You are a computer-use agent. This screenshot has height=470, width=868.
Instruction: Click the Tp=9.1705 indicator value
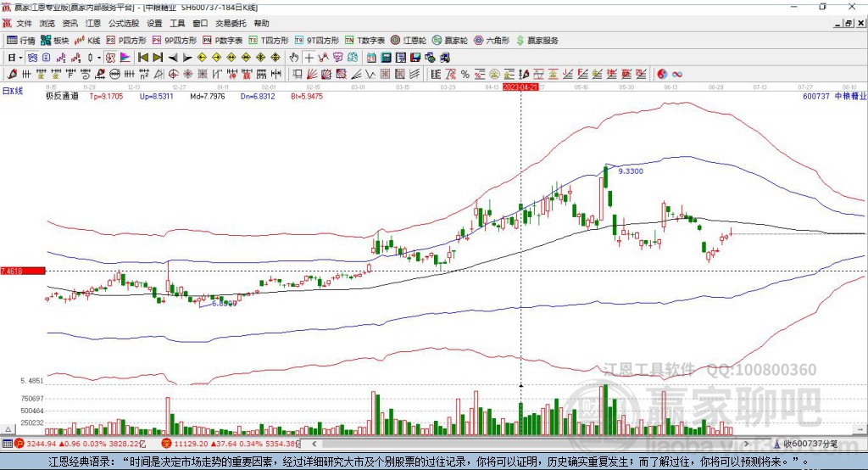(106, 96)
